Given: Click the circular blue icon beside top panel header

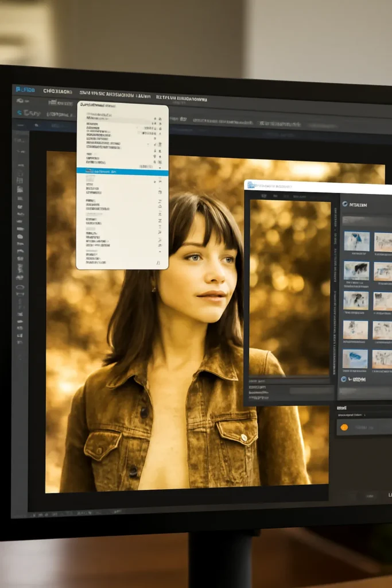Looking at the screenshot, I should [345, 204].
